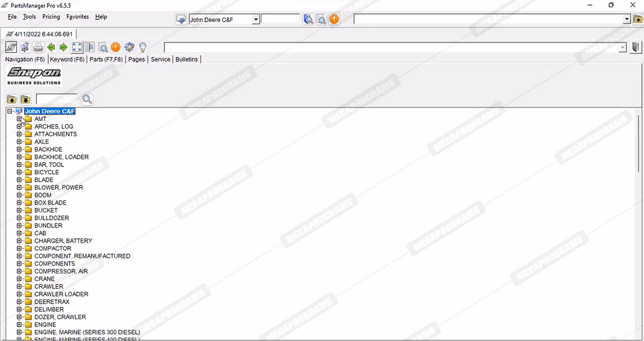Image resolution: width=644 pixels, height=341 pixels.
Task: Switch to the Parts (F7,F8) tab
Action: 106,59
